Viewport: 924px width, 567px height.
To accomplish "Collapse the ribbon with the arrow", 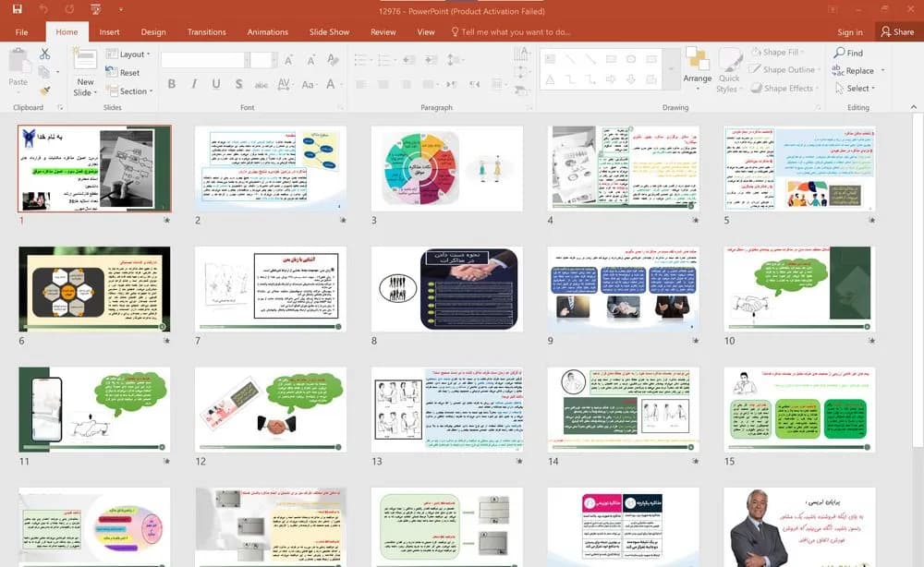I will [x=914, y=107].
